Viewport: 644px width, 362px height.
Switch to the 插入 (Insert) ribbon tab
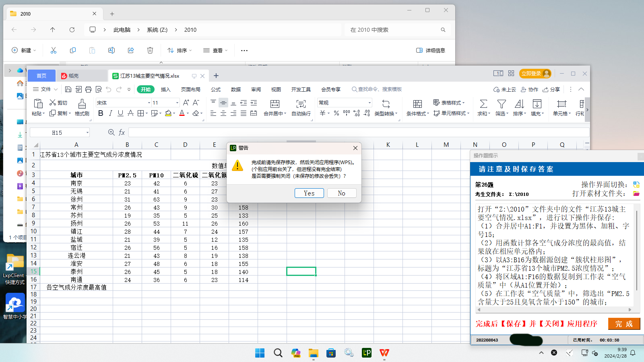165,89
